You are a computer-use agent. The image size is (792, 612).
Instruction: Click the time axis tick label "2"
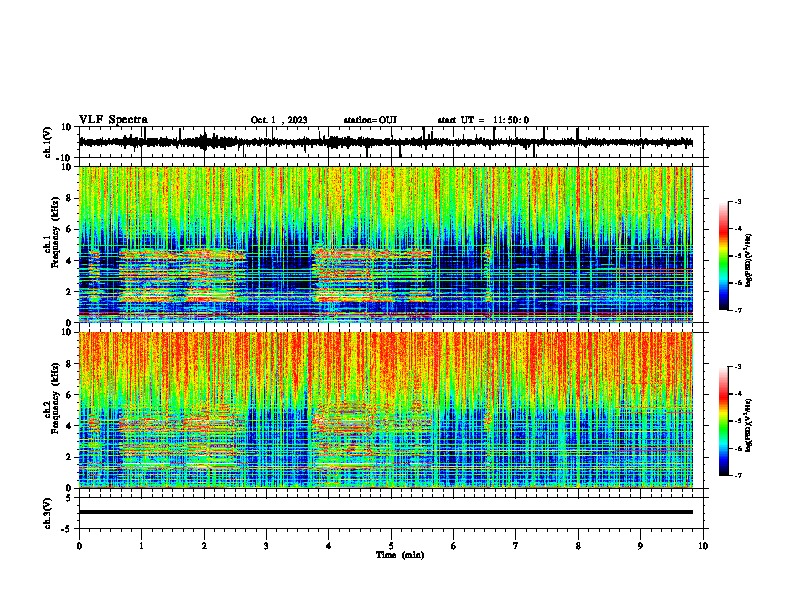coord(204,546)
